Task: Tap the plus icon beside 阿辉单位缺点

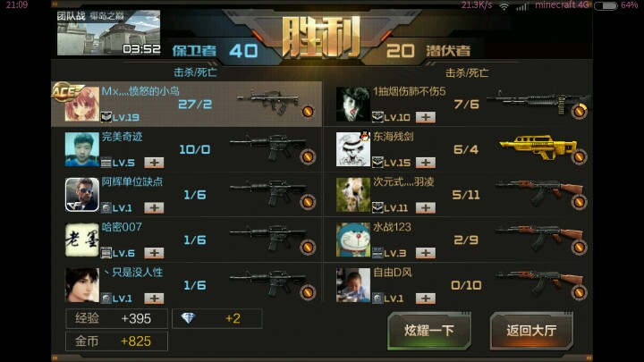Action: point(154,207)
